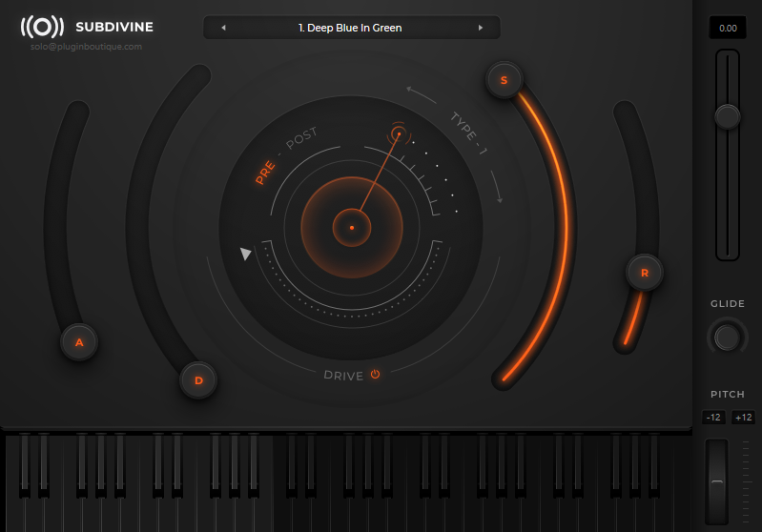762x532 pixels.
Task: Select PRE drive mode
Action: 265,173
